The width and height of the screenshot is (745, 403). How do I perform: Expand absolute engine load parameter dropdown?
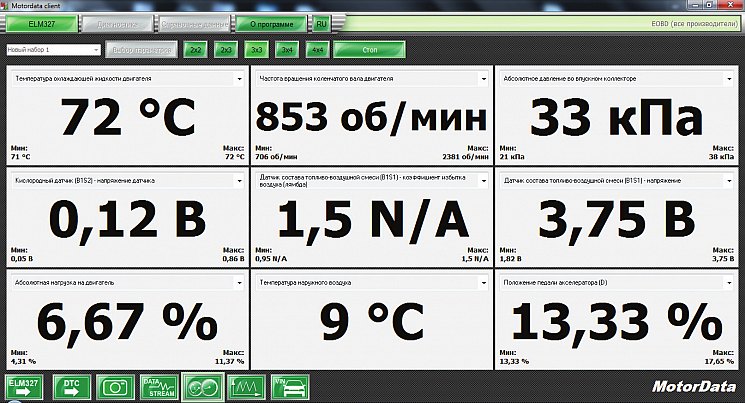pyautogui.click(x=239, y=283)
